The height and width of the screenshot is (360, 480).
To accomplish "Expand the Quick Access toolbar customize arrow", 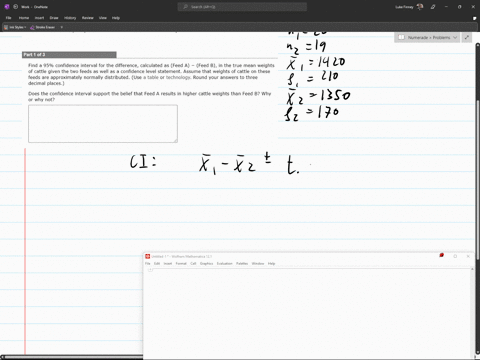I will coord(62,27).
